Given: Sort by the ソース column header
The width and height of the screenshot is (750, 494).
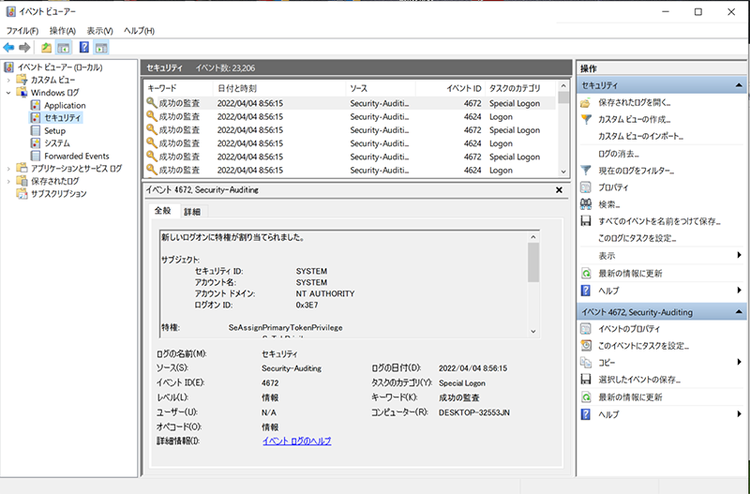Looking at the screenshot, I should pos(380,88).
